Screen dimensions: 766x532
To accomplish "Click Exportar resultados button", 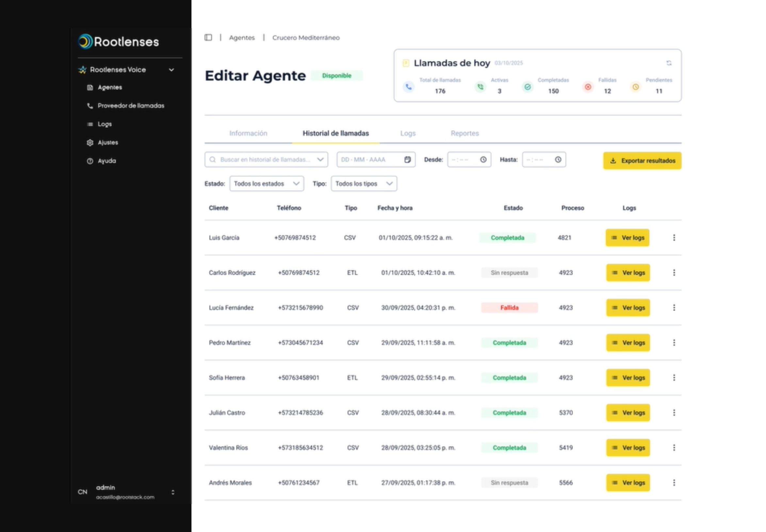I will point(642,161).
